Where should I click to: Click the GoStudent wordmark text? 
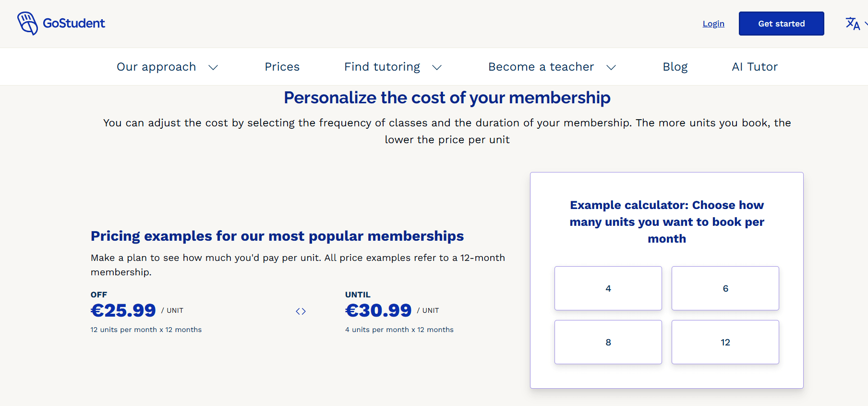[74, 23]
